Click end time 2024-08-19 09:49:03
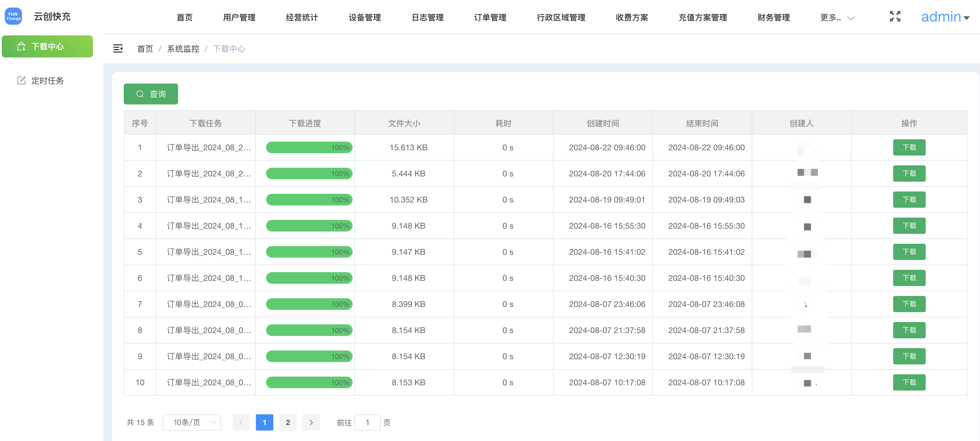 click(706, 200)
